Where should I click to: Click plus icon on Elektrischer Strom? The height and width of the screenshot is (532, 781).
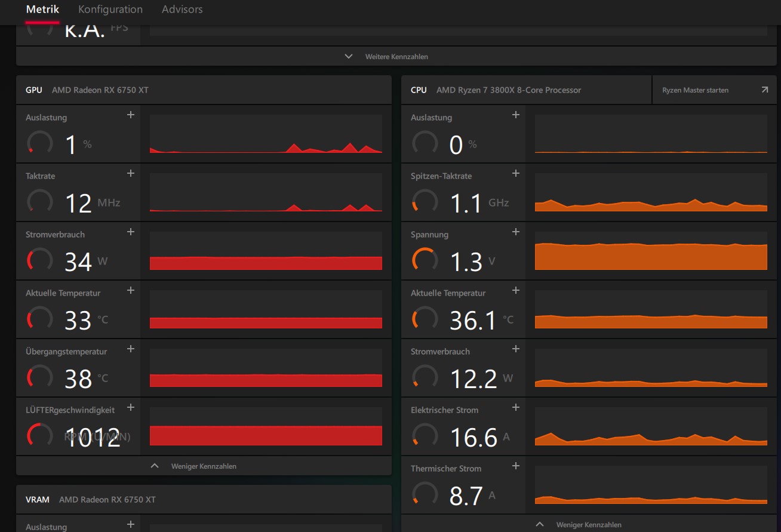pos(516,407)
